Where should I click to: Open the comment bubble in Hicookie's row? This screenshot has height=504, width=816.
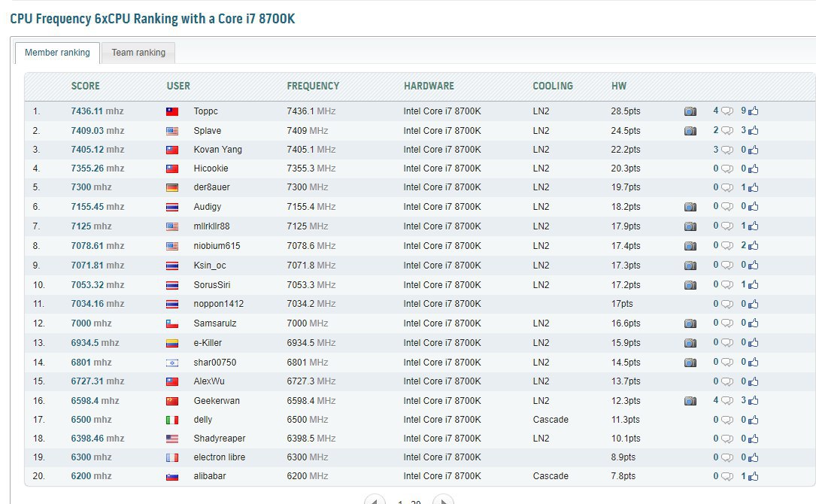[x=727, y=169]
